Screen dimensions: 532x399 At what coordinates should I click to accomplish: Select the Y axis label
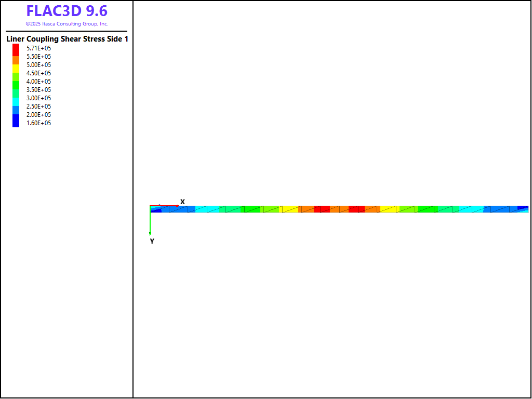pos(152,241)
